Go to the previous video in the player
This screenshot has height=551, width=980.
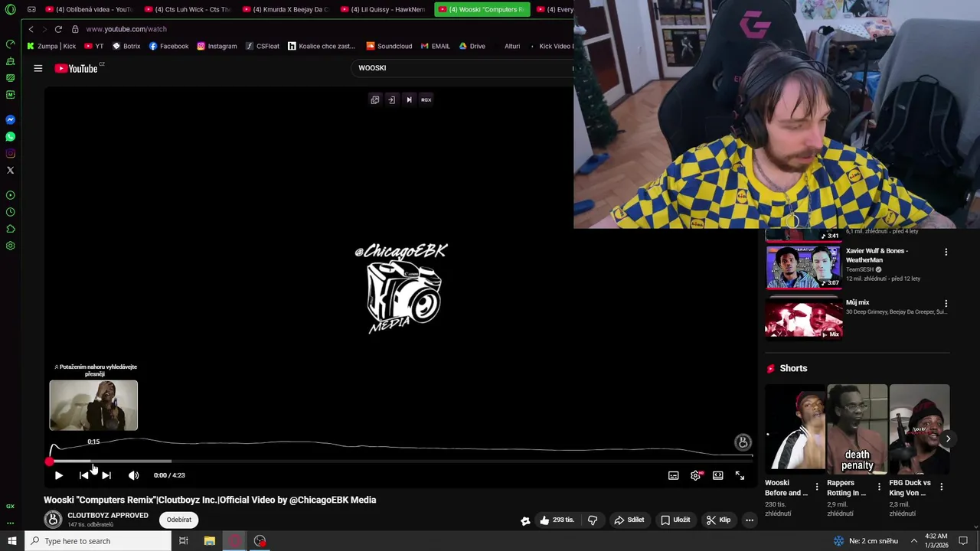click(x=83, y=475)
